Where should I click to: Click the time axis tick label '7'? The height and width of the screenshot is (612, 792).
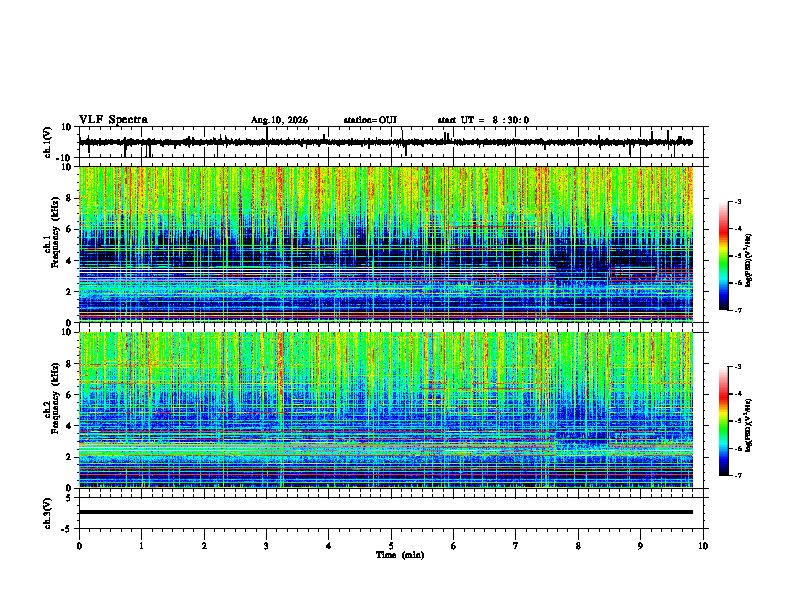[x=516, y=546]
